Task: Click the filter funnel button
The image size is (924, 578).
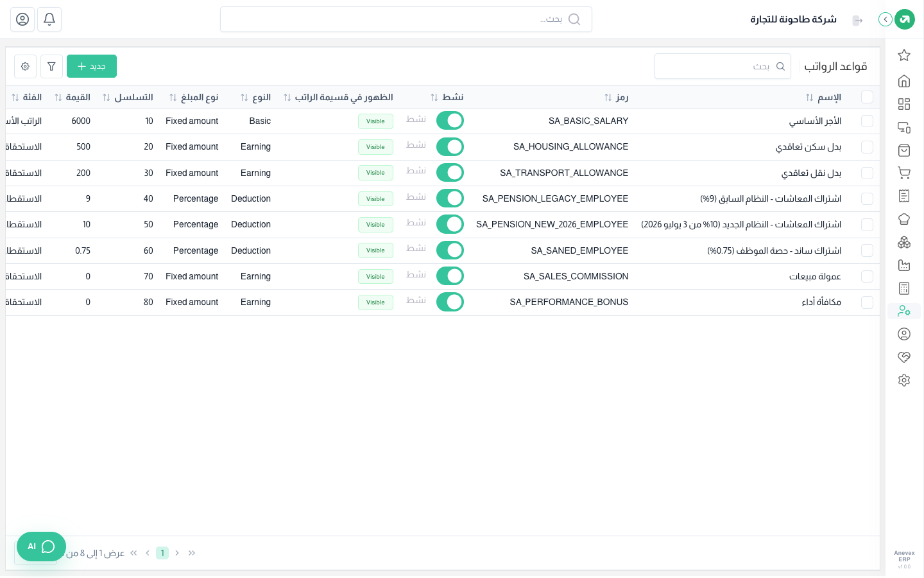Action: [51, 66]
